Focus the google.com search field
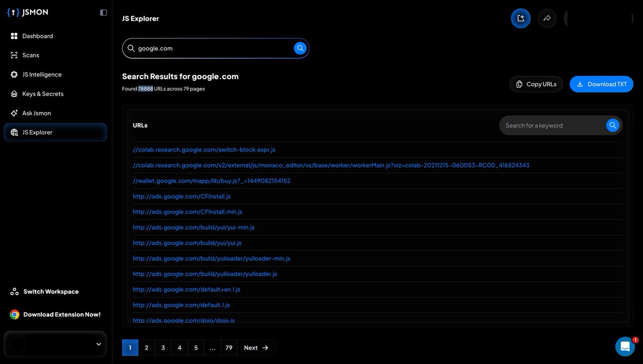The image size is (643, 364). click(214, 48)
